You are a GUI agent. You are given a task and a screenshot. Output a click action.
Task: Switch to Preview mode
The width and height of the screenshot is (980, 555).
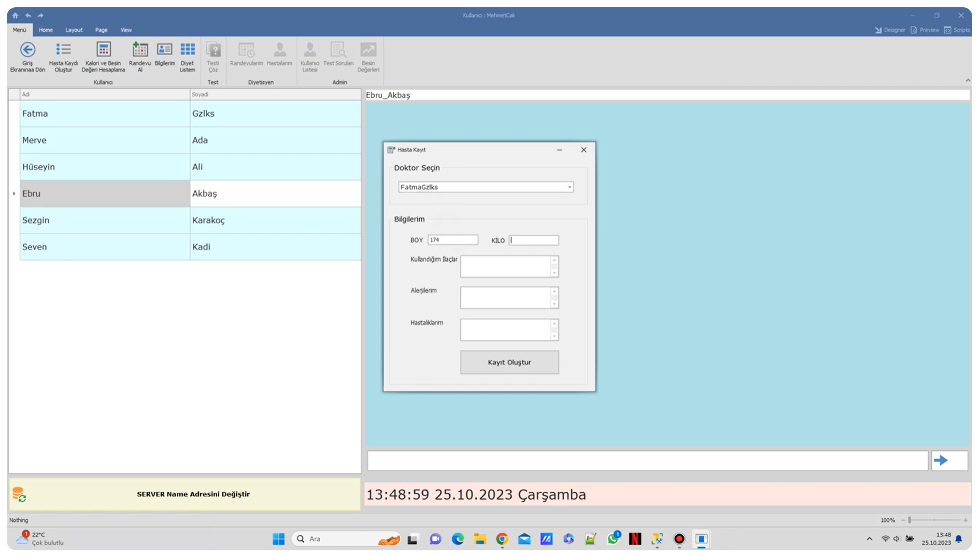click(x=925, y=30)
